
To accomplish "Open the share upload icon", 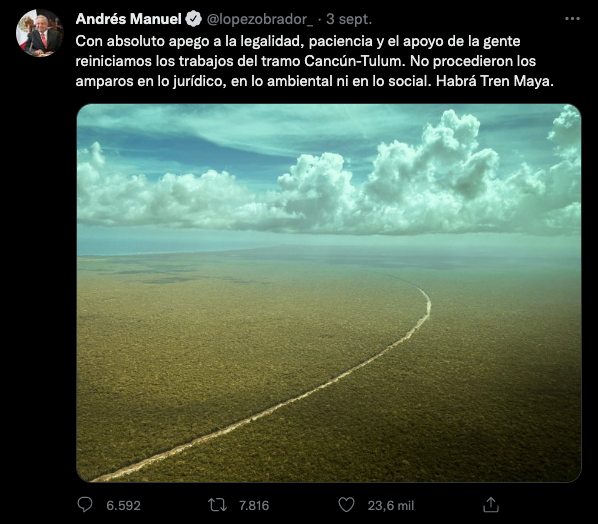I will [x=491, y=505].
